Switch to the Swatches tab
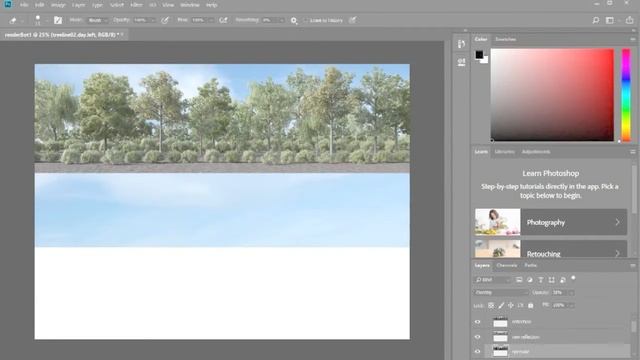The height and width of the screenshot is (360, 640). click(505, 39)
